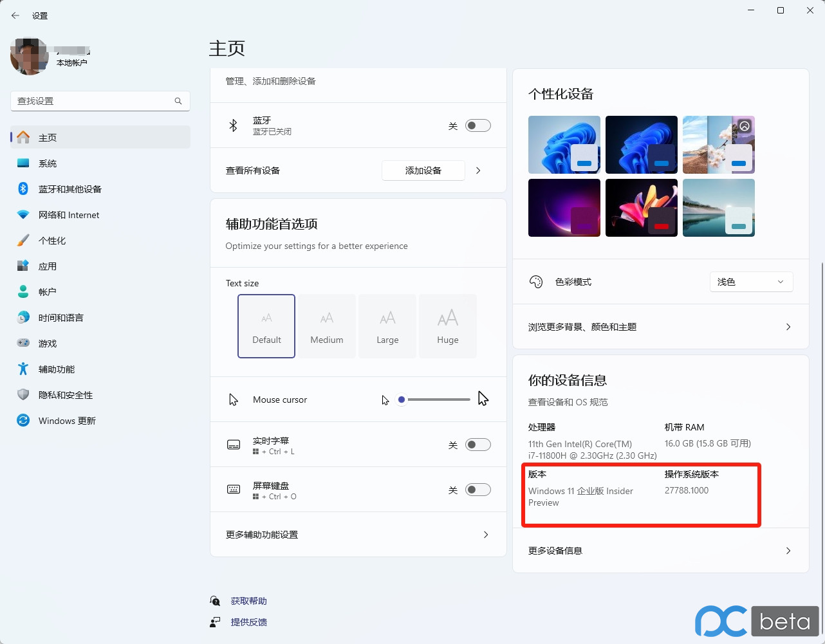Select Huge text size option
The width and height of the screenshot is (825, 644).
[x=448, y=326]
